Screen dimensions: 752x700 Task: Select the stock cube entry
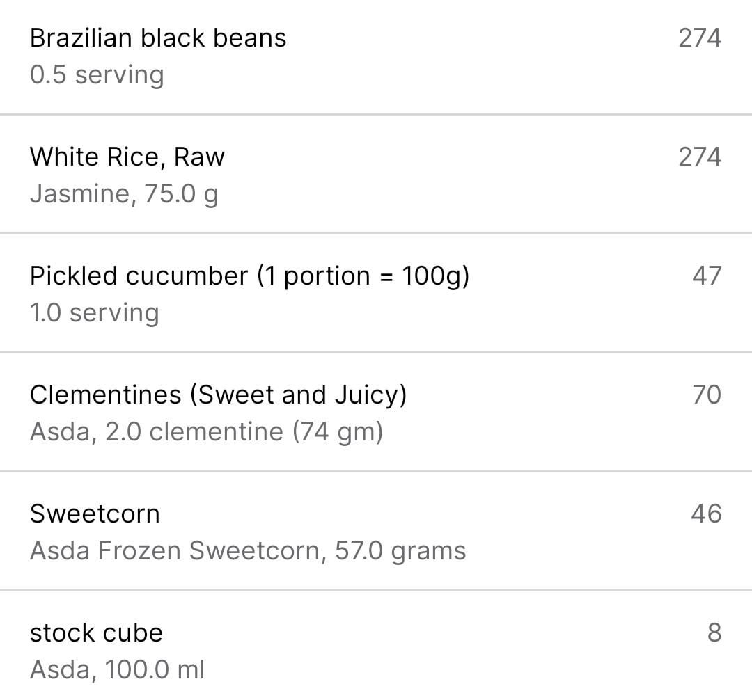click(376, 646)
